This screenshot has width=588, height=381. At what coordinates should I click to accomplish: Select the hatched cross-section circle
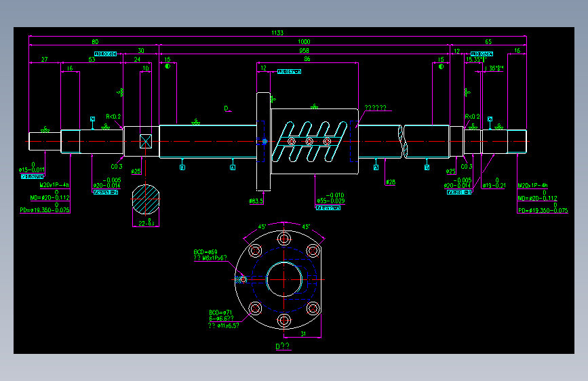146,199
